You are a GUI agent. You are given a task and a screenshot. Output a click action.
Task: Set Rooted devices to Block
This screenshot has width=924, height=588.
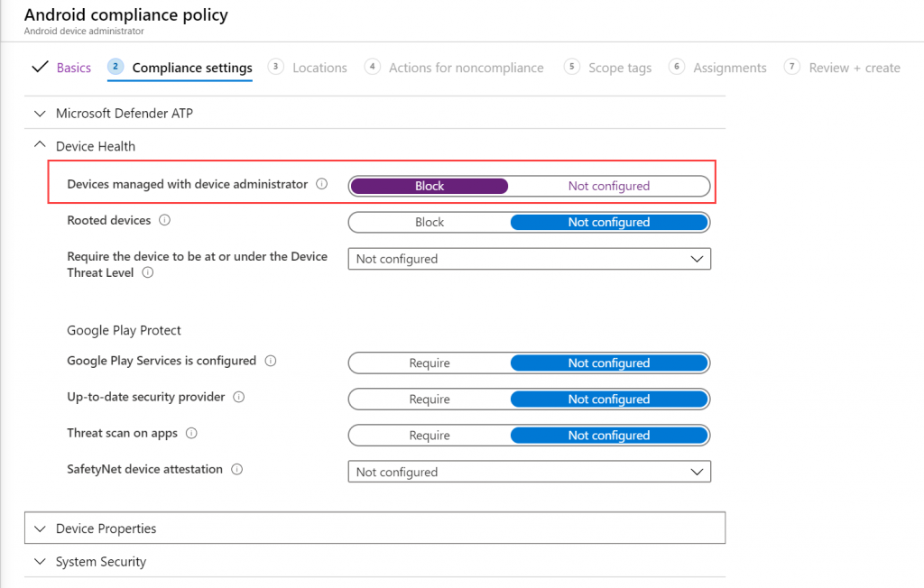[x=429, y=222]
